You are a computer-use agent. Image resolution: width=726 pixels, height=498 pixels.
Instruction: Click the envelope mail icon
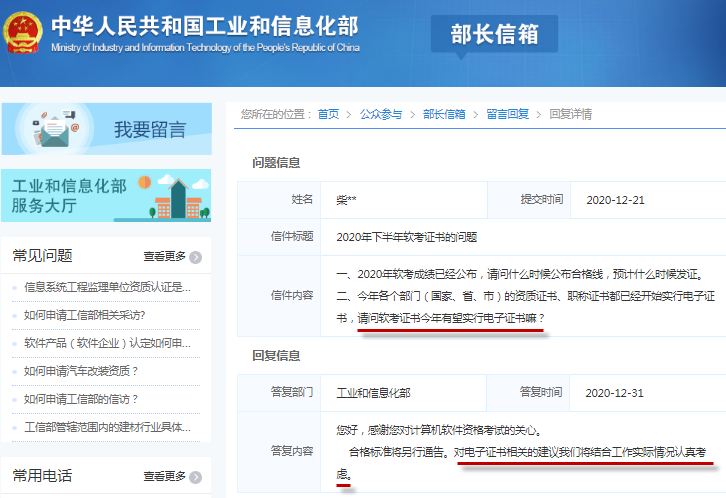[x=54, y=131]
